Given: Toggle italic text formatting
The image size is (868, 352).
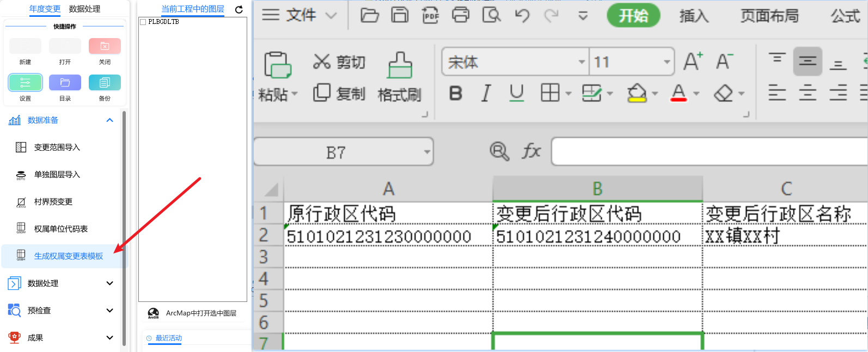Looking at the screenshot, I should click(486, 94).
